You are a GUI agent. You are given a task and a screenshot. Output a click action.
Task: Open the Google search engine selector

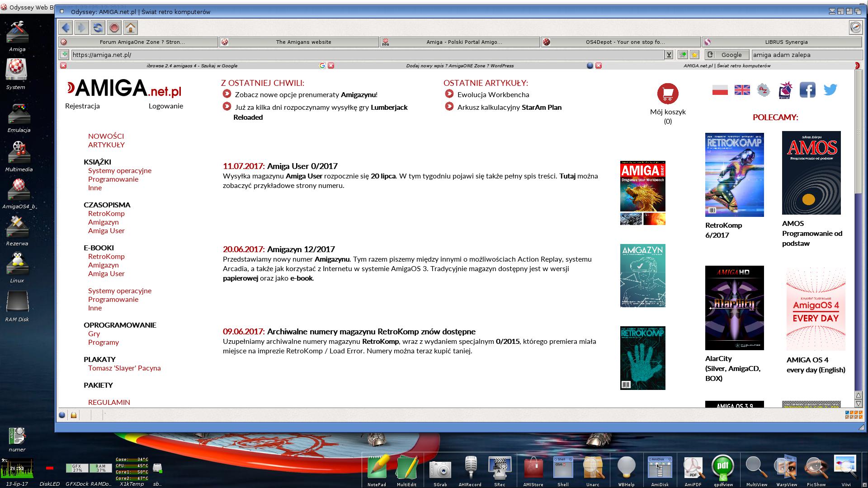click(726, 55)
